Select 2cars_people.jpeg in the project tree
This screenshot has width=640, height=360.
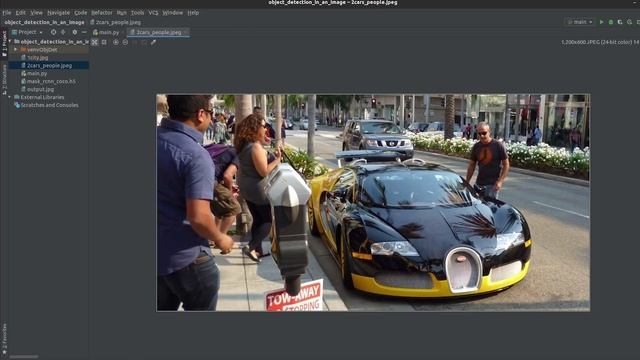(49, 65)
